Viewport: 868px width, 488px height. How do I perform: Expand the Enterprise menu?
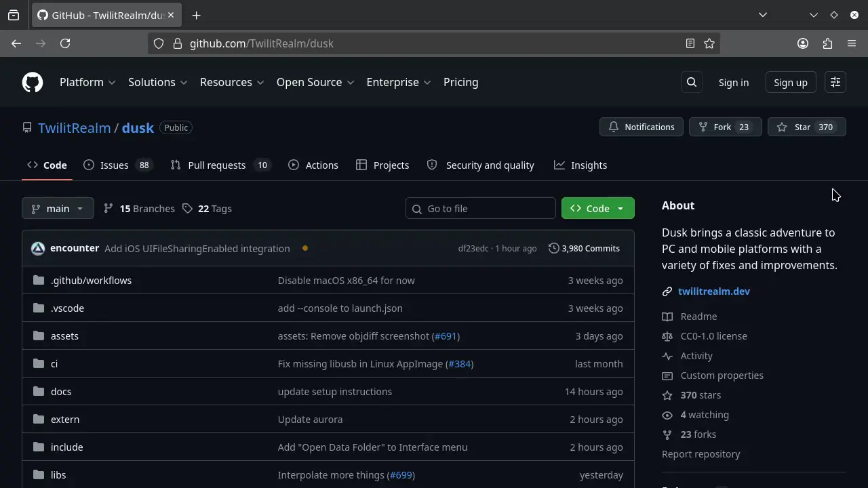tap(399, 83)
